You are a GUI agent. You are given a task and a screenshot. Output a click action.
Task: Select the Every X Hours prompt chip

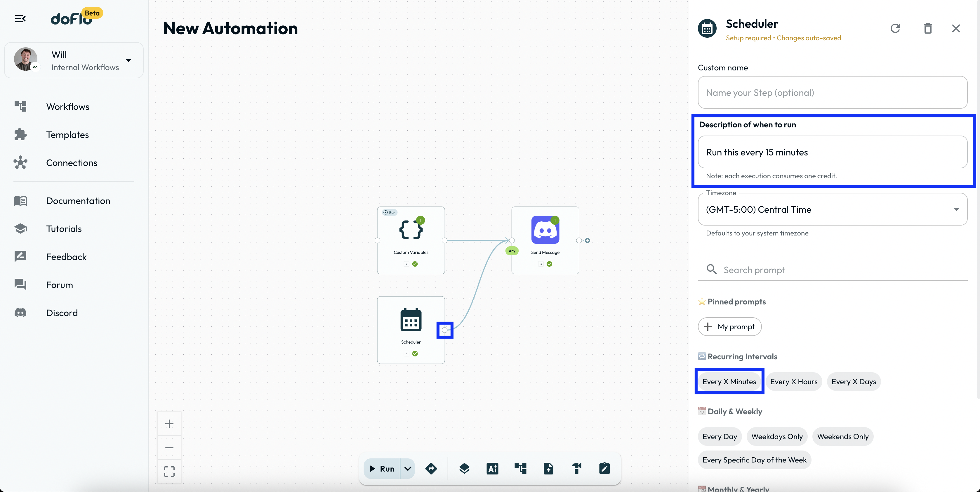794,382
